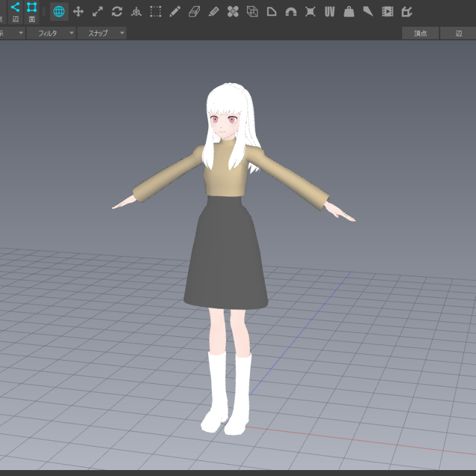Pick the dashed rectangle selection tool

point(155,11)
